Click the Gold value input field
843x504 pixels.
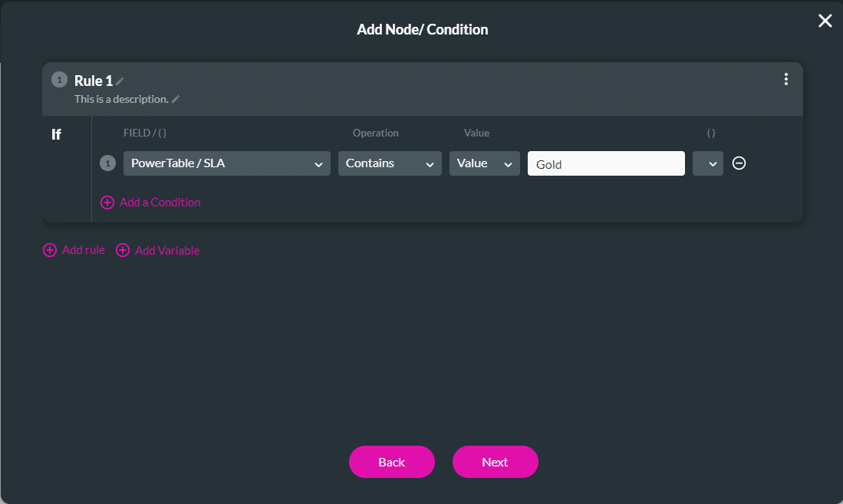click(606, 163)
